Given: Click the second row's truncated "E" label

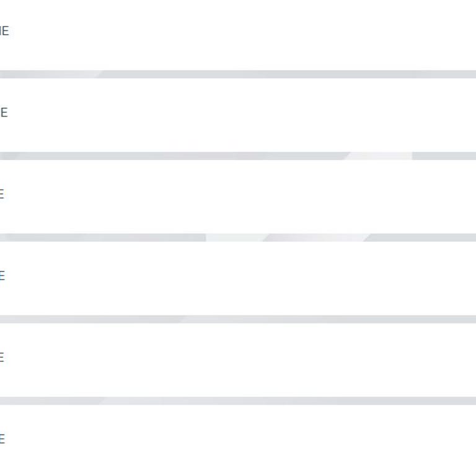Looking at the screenshot, I should pyautogui.click(x=4, y=112).
